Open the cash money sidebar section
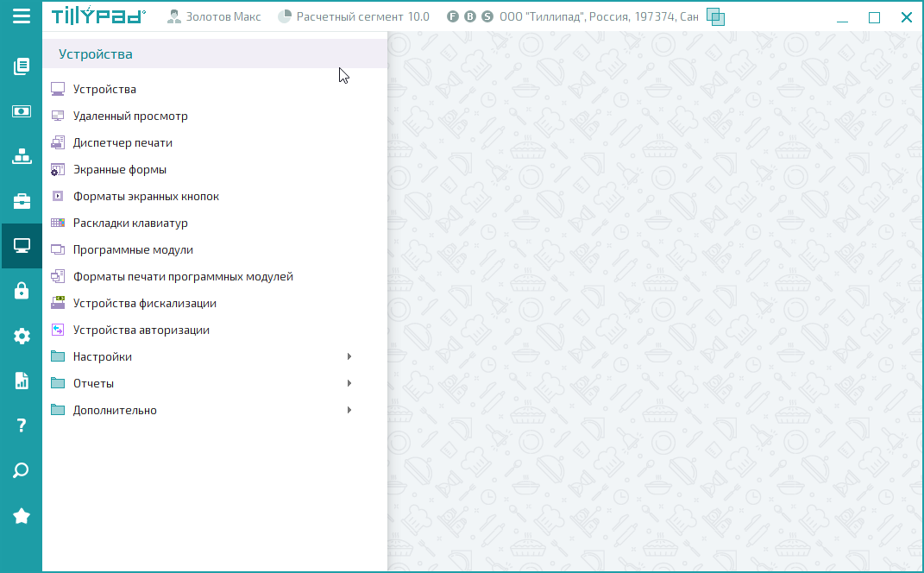Viewport: 924px width, 573px height. pos(22,111)
